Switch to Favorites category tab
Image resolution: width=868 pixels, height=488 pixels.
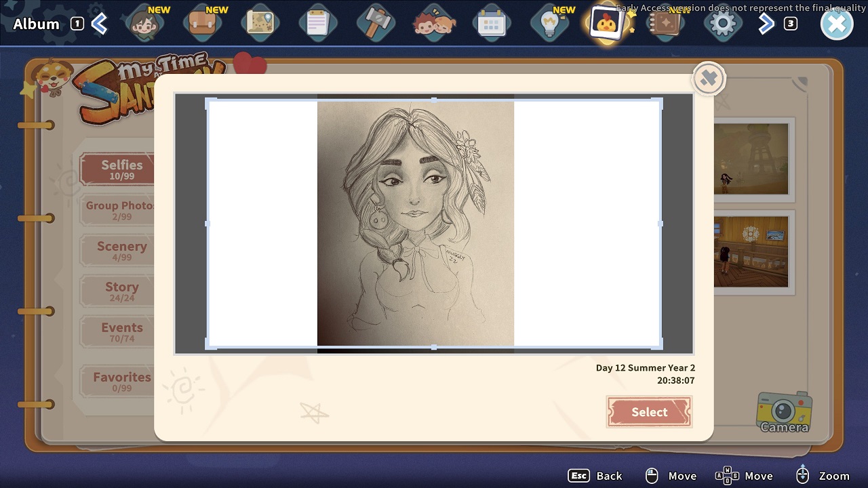[118, 382]
